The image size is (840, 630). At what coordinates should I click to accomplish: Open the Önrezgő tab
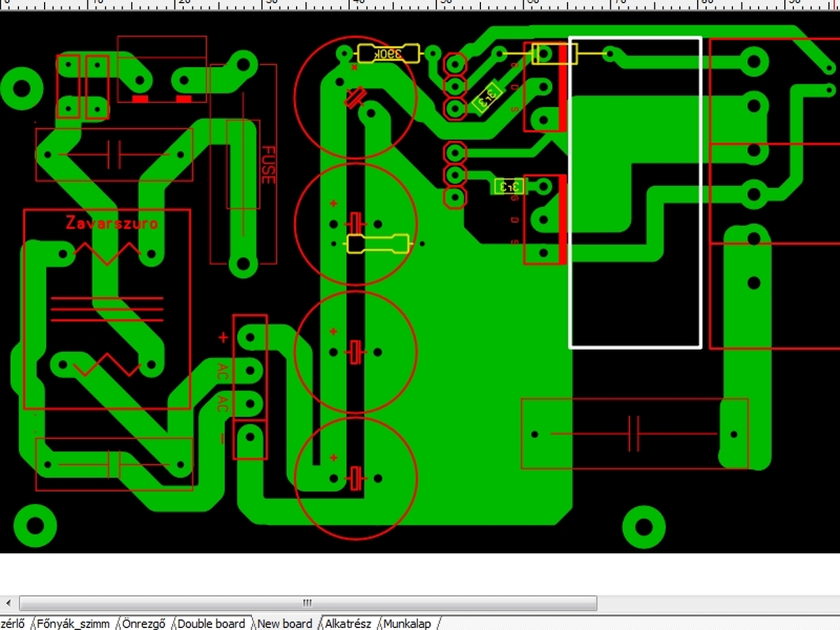point(144,623)
